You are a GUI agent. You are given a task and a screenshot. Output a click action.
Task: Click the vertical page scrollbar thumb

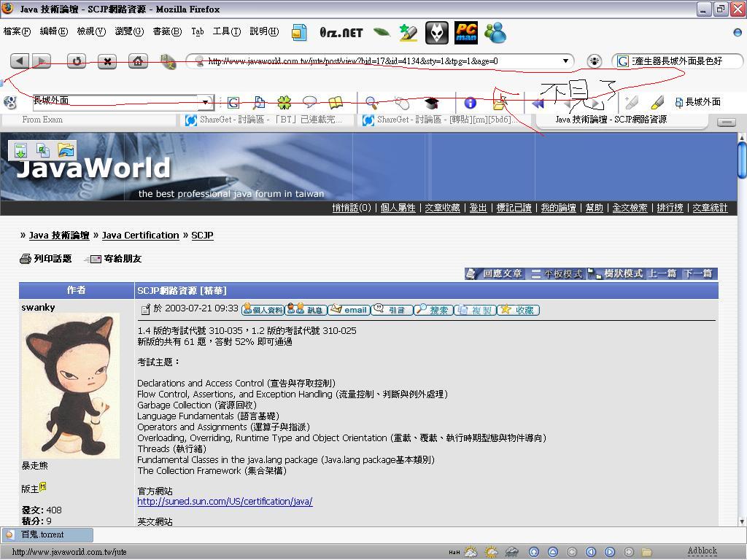click(x=742, y=159)
